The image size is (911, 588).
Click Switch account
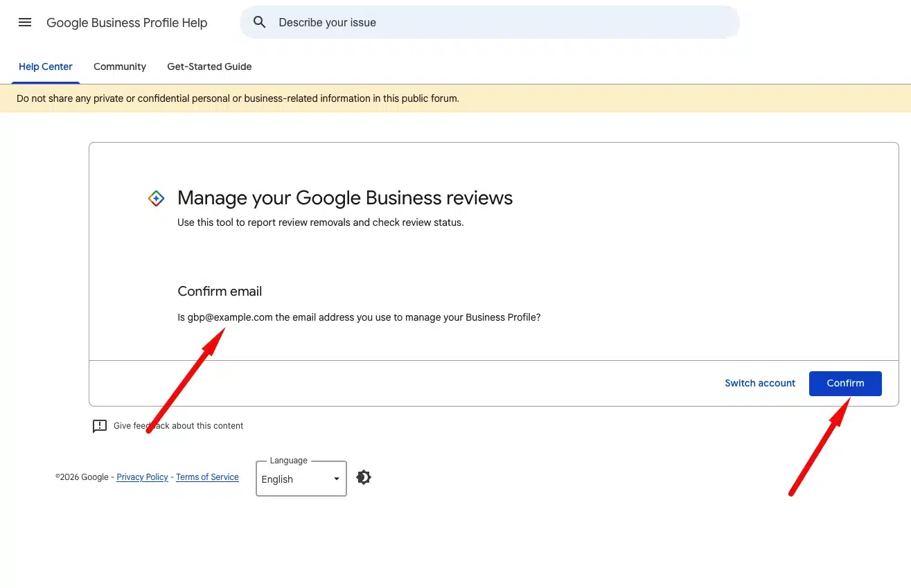tap(759, 383)
